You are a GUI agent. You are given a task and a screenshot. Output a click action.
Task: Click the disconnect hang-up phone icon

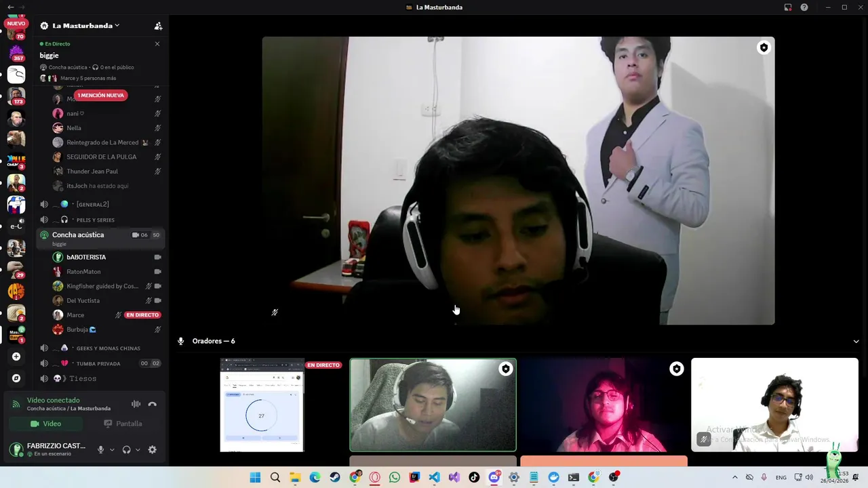point(152,404)
